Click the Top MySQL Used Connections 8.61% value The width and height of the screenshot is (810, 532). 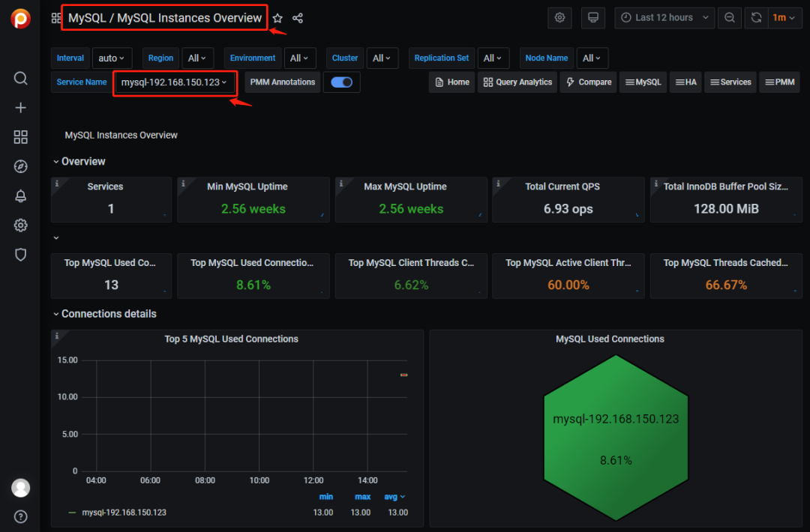[x=253, y=285]
